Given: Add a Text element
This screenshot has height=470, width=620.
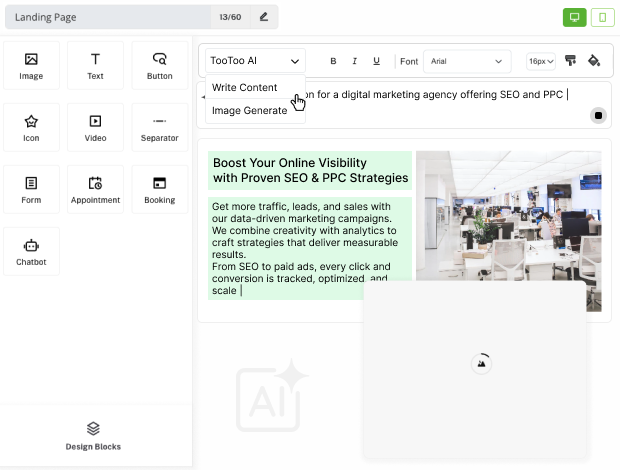Looking at the screenshot, I should tap(95, 66).
